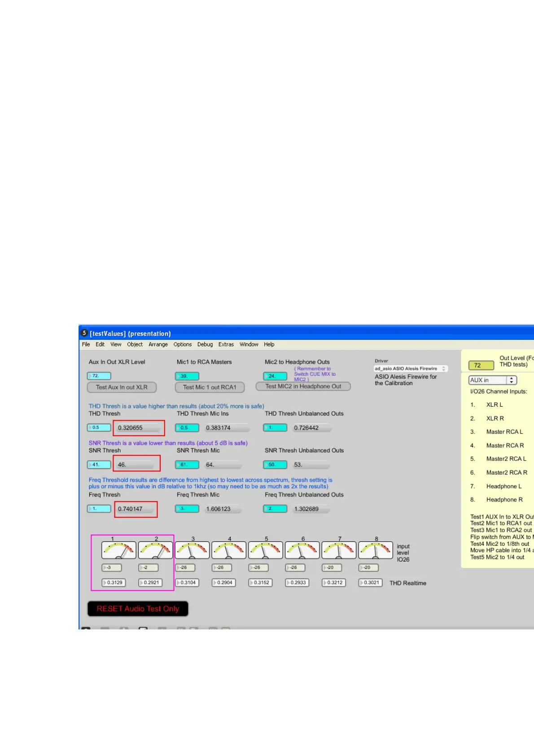The image size is (534, 756).
Task: Open the ASIO Alesis Firewire driver dropdown
Action: 411,369
